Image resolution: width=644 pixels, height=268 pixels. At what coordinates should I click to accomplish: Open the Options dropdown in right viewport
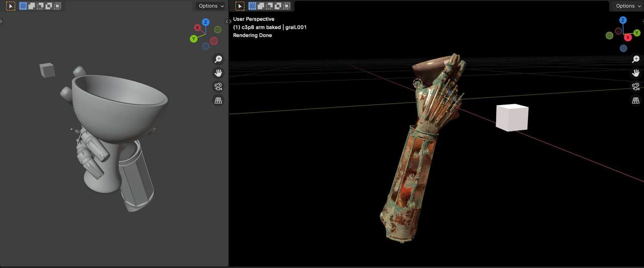pyautogui.click(x=628, y=6)
